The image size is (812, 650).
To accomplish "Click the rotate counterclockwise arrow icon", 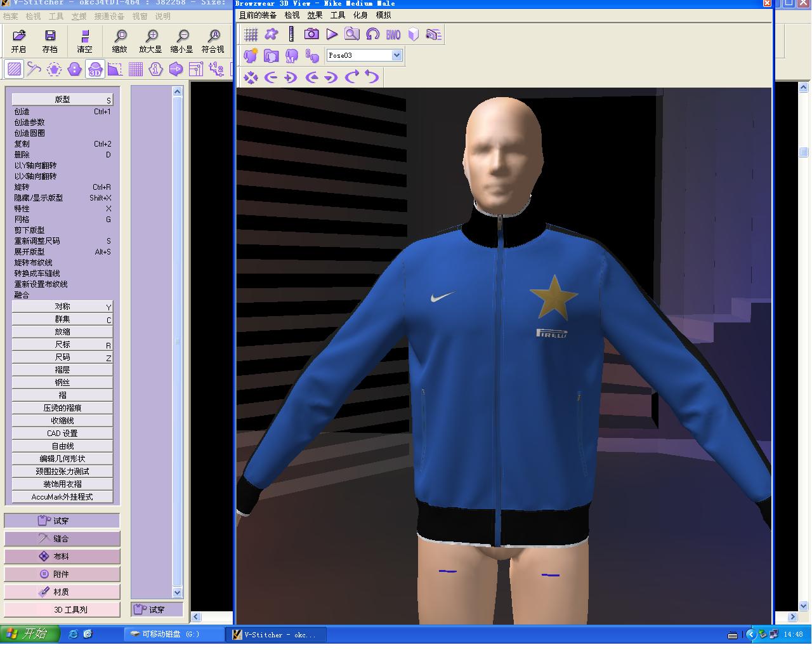I will pyautogui.click(x=372, y=77).
